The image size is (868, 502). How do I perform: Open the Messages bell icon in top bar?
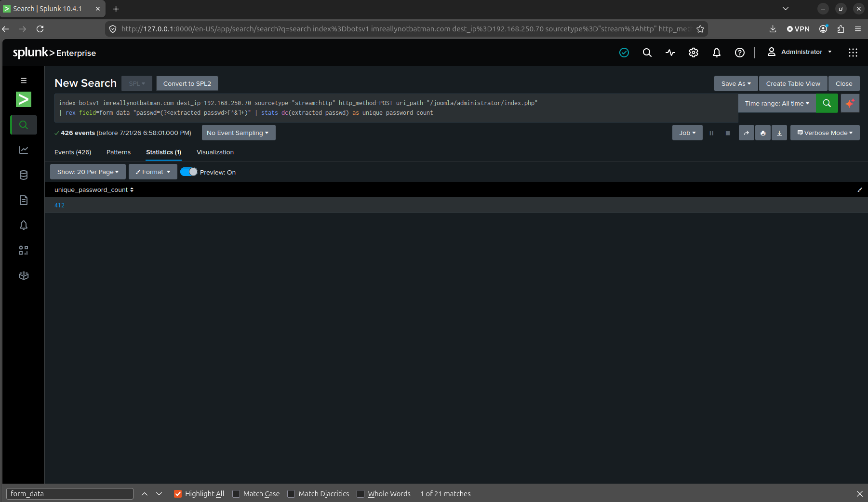tap(717, 53)
